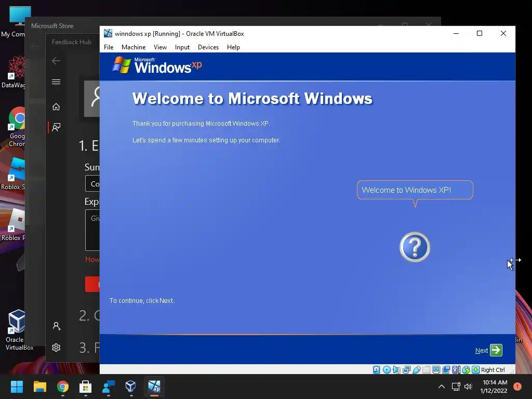Open the recording indicator icon
This screenshot has height=399, width=532.
click(446, 370)
